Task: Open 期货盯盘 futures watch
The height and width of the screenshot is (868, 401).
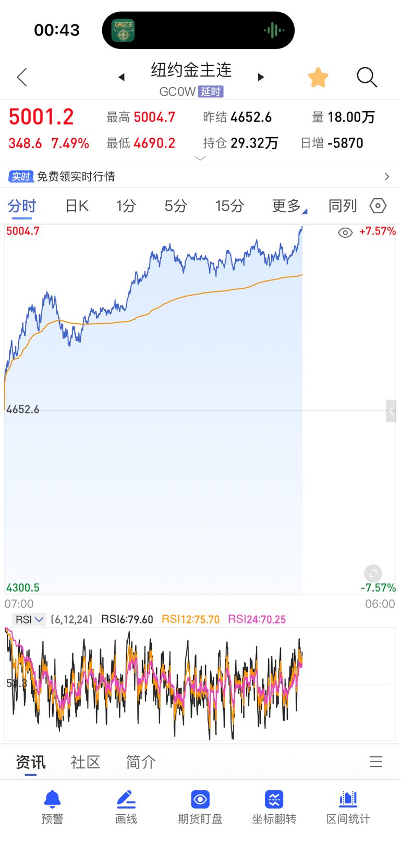Action: pos(200,806)
